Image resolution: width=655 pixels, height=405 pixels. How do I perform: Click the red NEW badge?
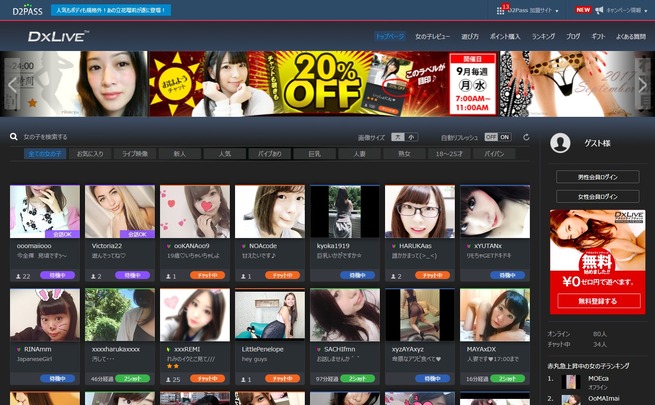[x=583, y=10]
